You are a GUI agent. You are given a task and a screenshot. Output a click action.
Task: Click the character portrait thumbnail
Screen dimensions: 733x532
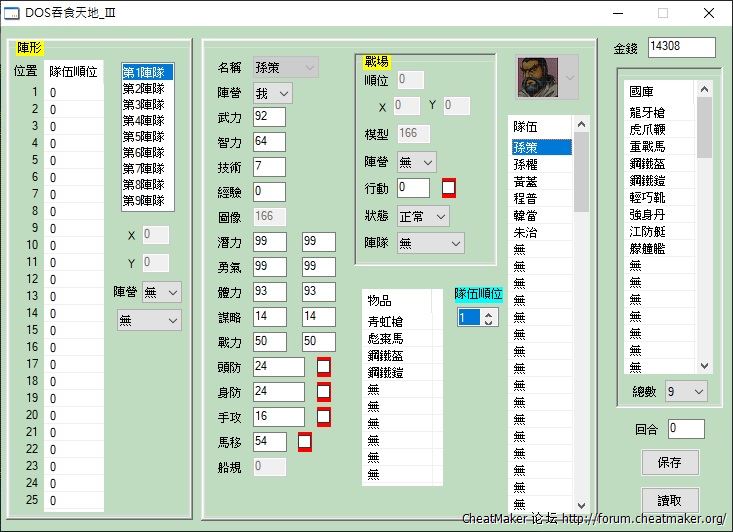pyautogui.click(x=537, y=77)
